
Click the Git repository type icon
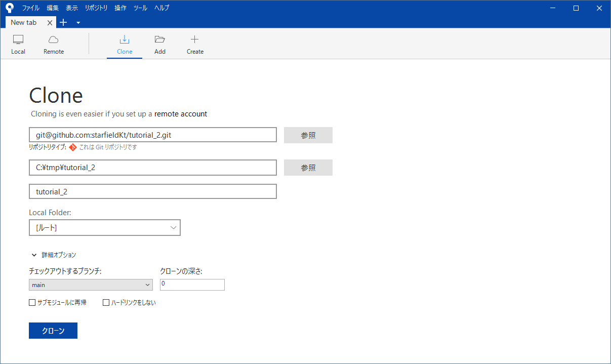pyautogui.click(x=73, y=147)
